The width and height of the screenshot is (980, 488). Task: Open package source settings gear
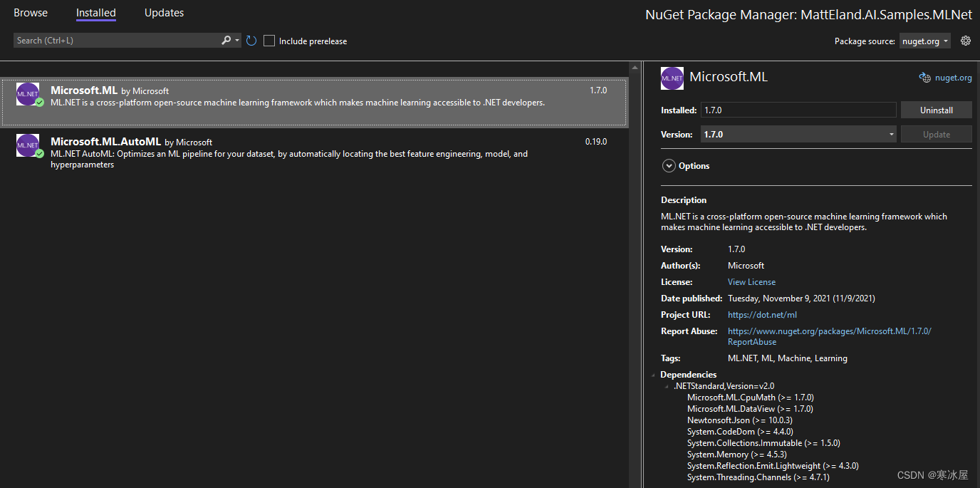tap(966, 41)
